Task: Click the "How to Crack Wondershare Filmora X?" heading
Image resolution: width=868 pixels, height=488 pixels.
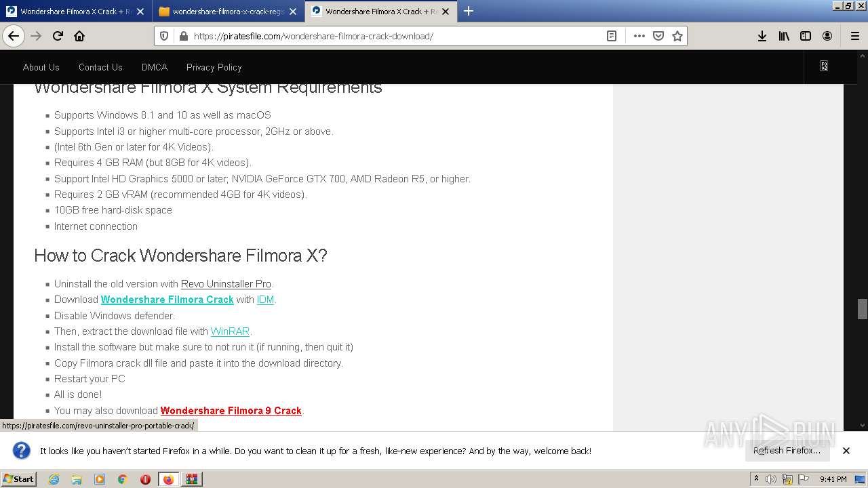Action: click(x=180, y=256)
